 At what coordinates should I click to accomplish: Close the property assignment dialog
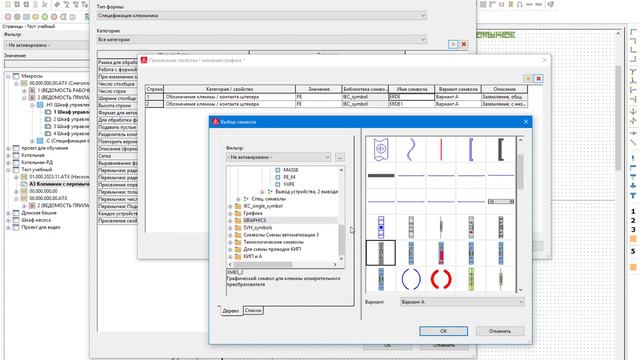click(x=544, y=60)
